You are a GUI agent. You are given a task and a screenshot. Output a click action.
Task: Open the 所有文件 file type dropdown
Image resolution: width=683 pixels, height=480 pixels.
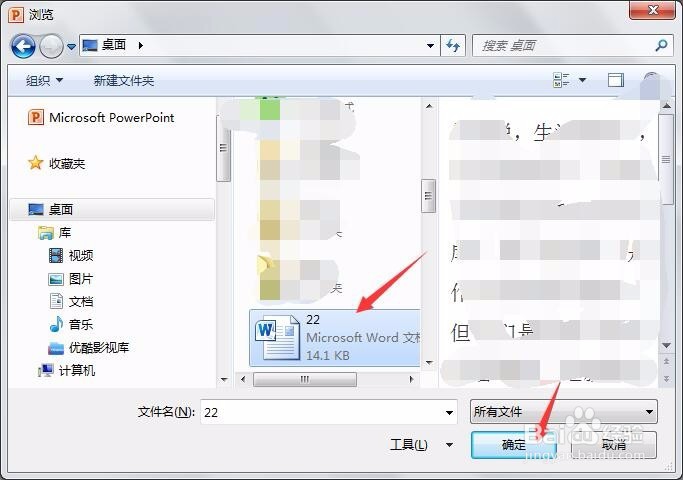[x=564, y=412]
